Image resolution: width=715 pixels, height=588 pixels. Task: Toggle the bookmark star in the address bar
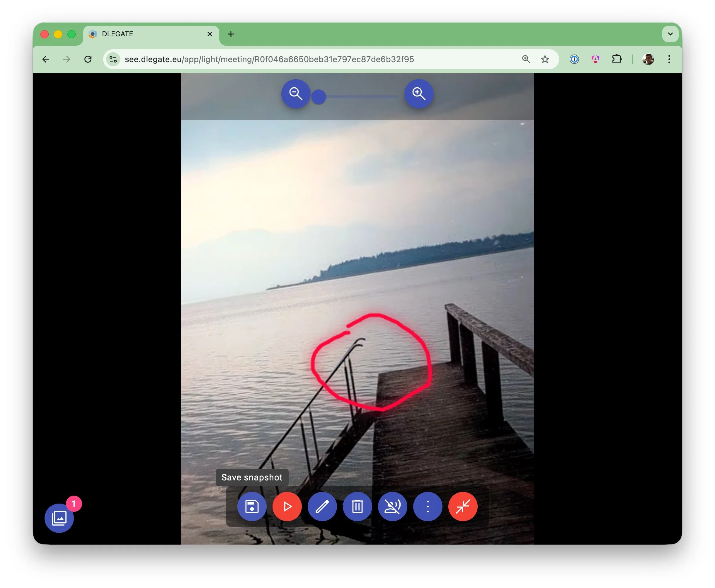[x=545, y=59]
